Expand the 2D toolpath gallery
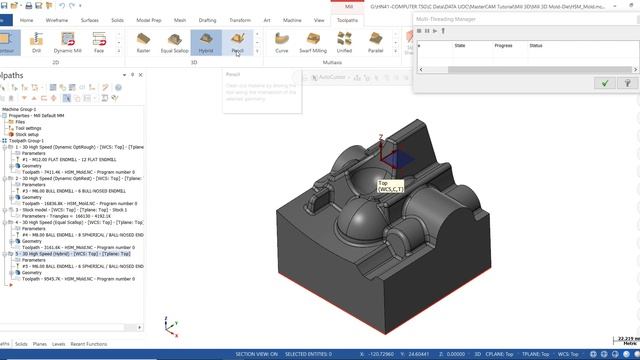 (x=119, y=51)
